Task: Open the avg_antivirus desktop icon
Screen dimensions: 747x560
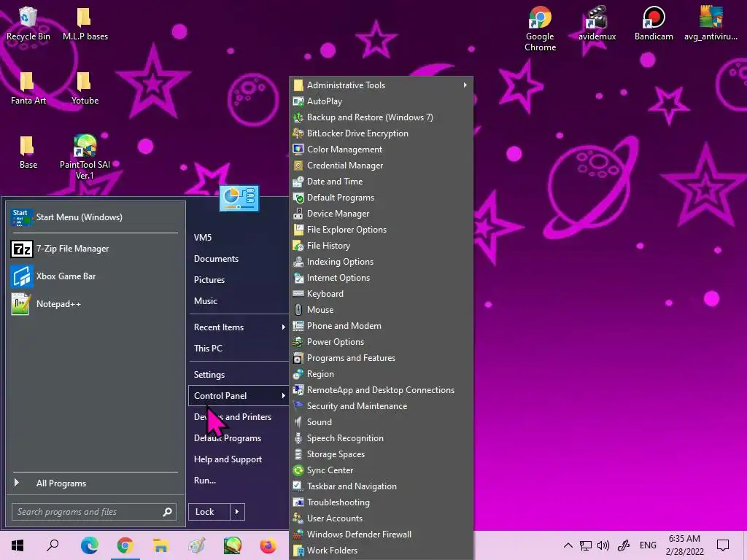Action: pos(711,24)
